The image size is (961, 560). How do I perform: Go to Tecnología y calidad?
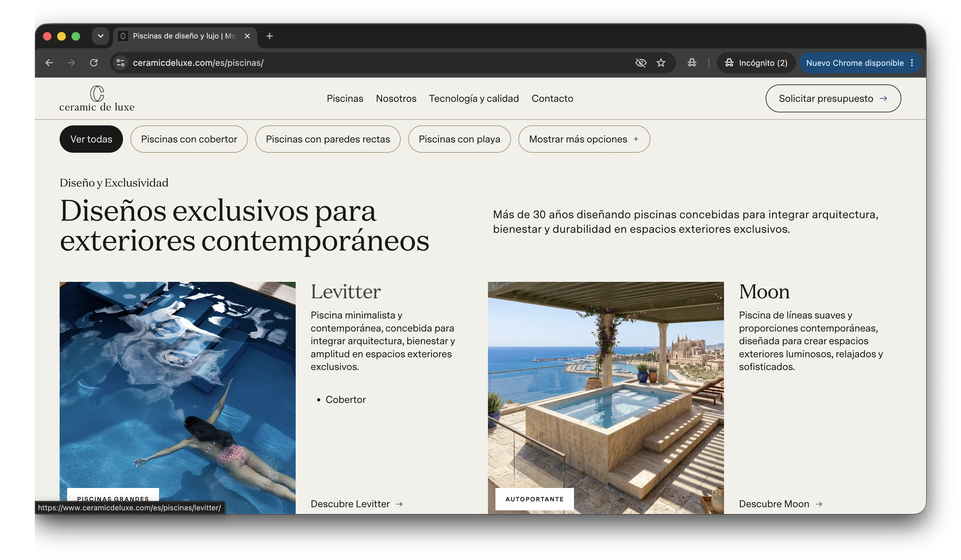point(474,98)
